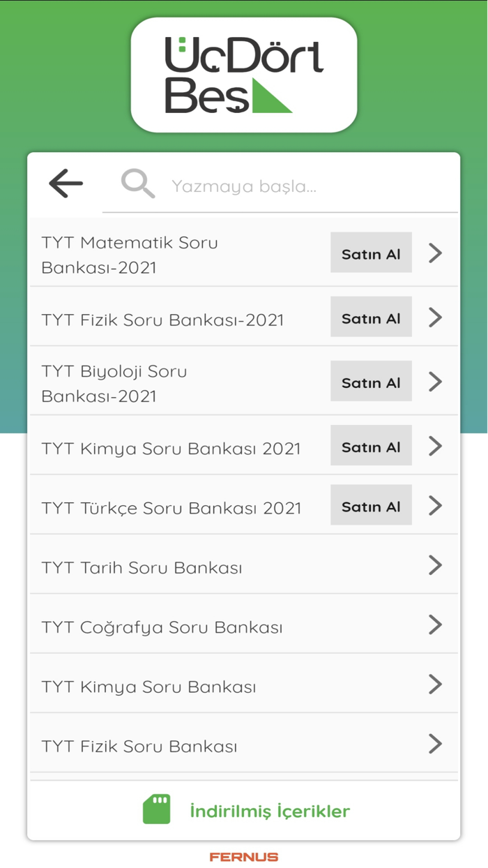Buy TYT Matematik Soru Bankası-2021 with Satın Al
The image size is (488, 868).
tap(371, 253)
